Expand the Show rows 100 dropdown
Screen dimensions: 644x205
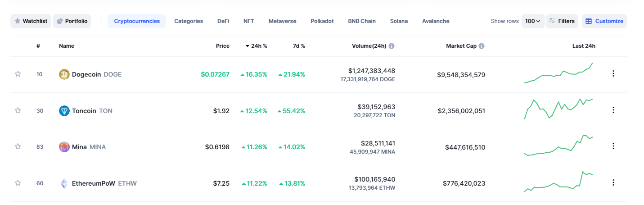click(533, 21)
